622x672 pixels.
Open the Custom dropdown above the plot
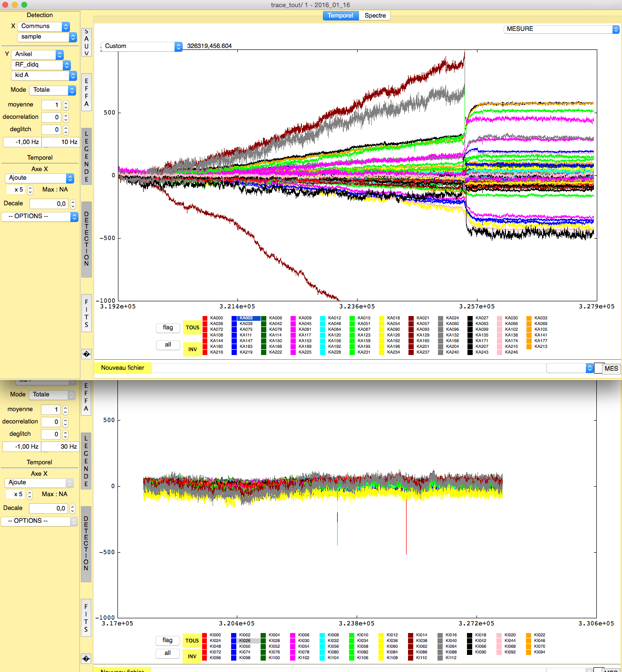click(x=141, y=46)
